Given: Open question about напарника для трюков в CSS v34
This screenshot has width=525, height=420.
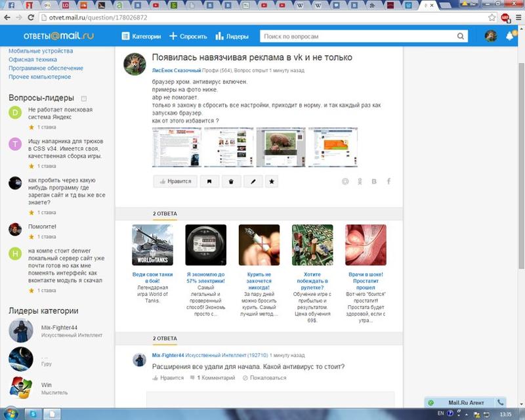Looking at the screenshot, I should [65, 148].
